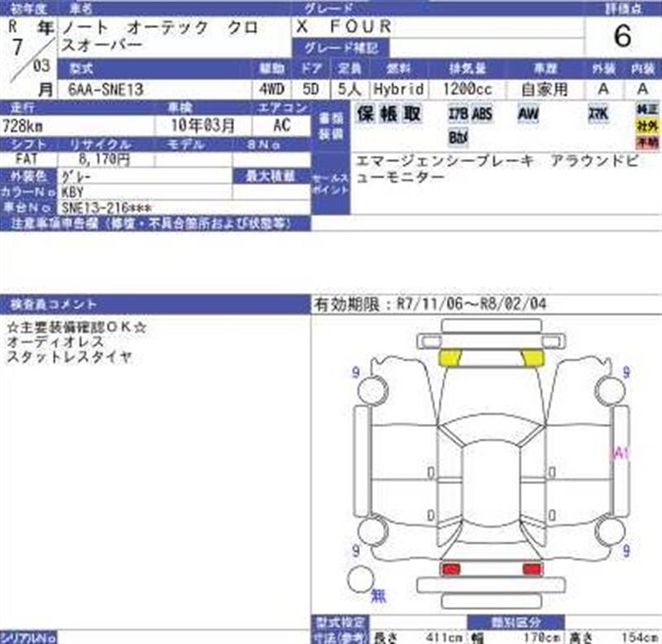The image size is (662, 644).
Task: Select the スマK smart key badge
Action: click(x=598, y=113)
